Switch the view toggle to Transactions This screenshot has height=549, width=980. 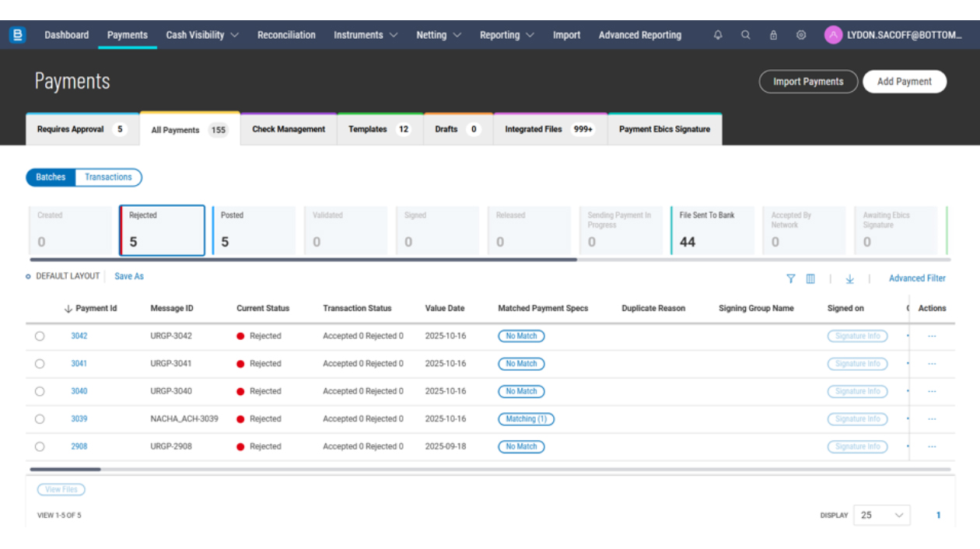(x=108, y=177)
